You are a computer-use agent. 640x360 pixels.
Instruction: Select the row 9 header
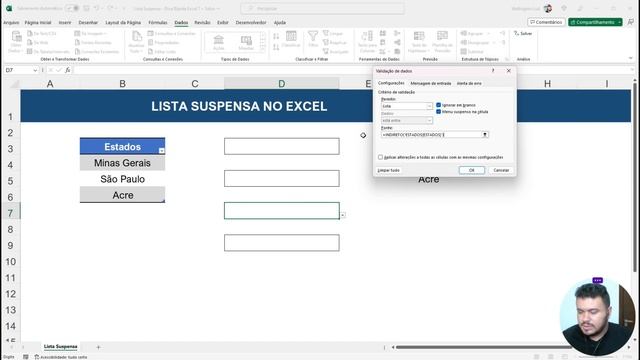pos(10,245)
